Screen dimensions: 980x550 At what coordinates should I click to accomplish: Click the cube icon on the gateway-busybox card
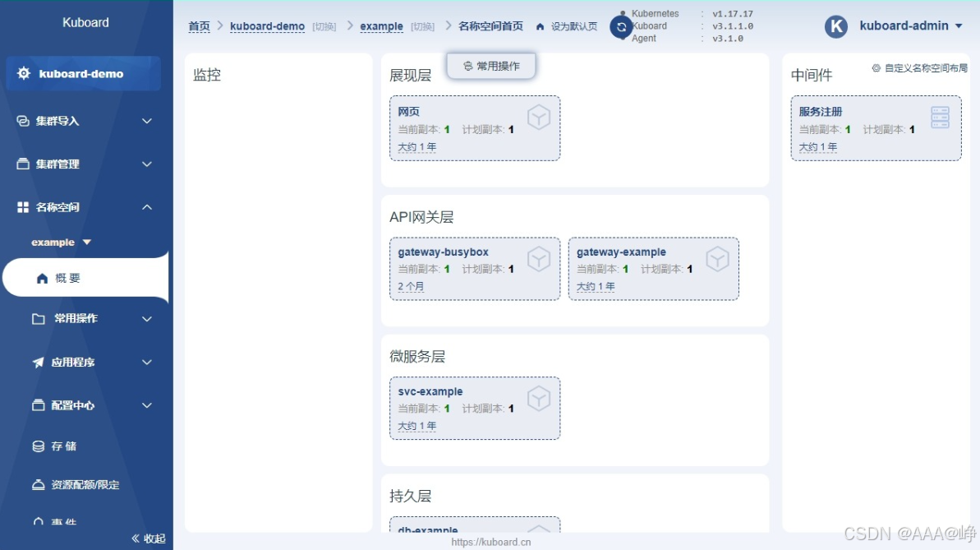click(539, 258)
